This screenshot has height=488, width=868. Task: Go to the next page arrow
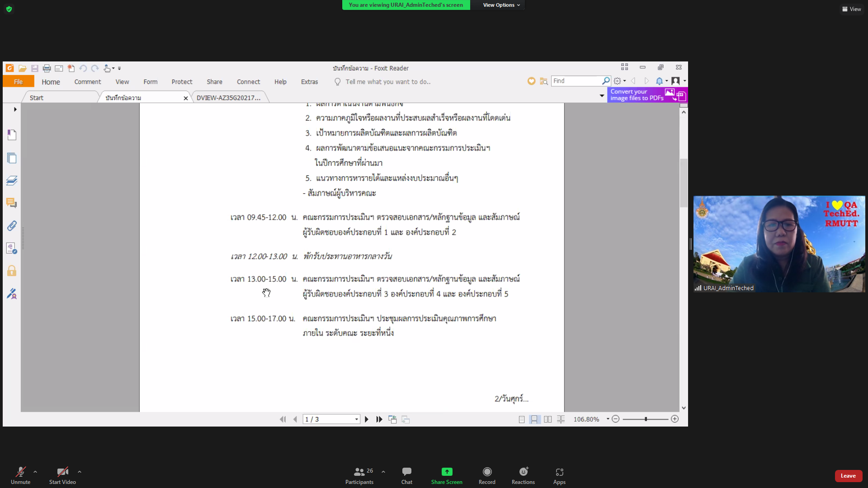pyautogui.click(x=367, y=419)
